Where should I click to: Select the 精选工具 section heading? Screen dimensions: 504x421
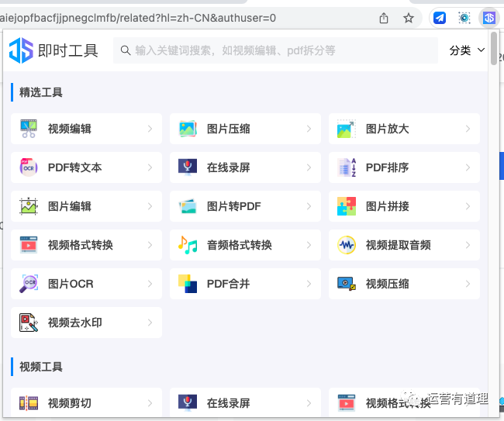point(41,92)
